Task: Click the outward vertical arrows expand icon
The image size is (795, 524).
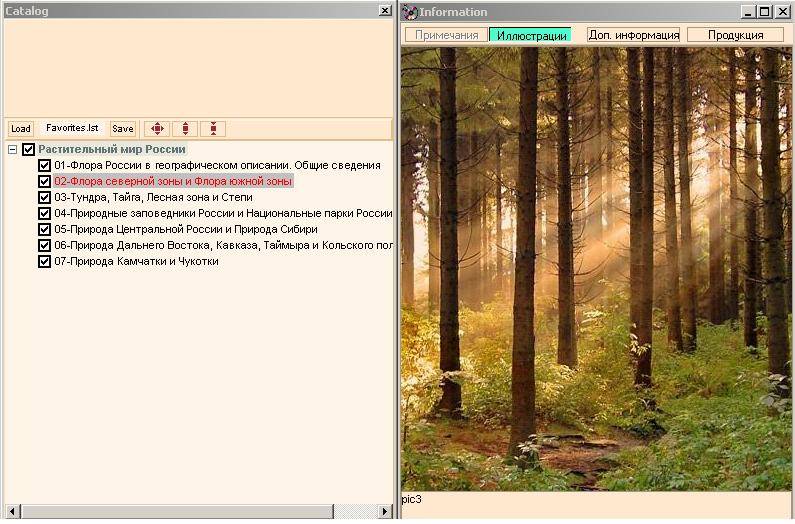Action: 186,129
